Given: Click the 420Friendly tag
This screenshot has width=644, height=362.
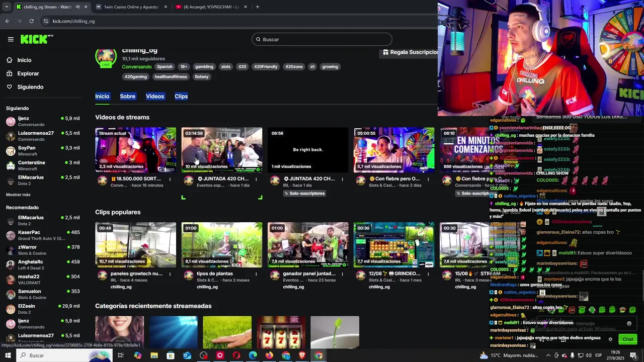Looking at the screenshot, I should (x=266, y=66).
